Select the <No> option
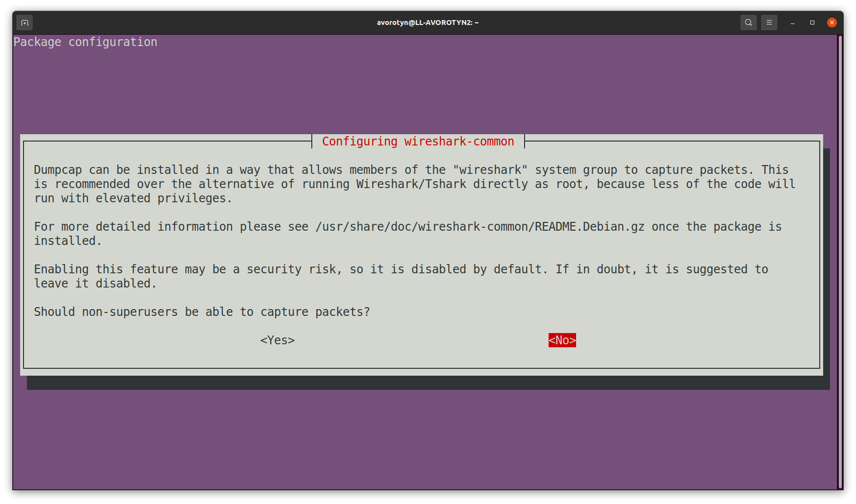The image size is (856, 504). pyautogui.click(x=562, y=340)
